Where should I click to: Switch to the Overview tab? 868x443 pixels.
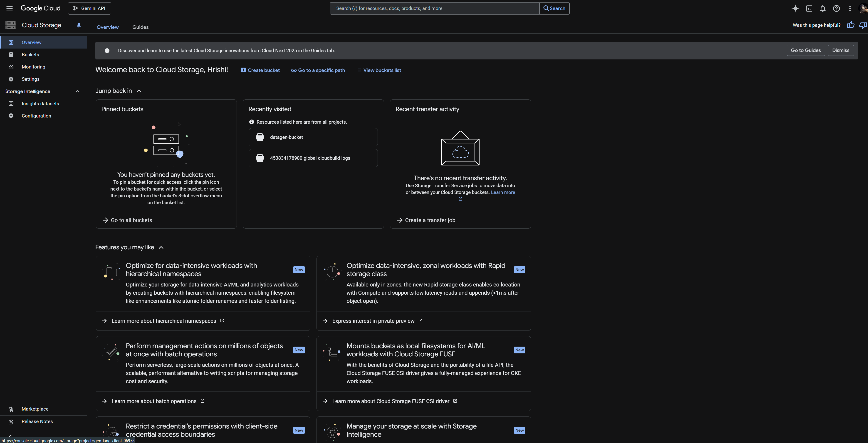click(x=107, y=27)
